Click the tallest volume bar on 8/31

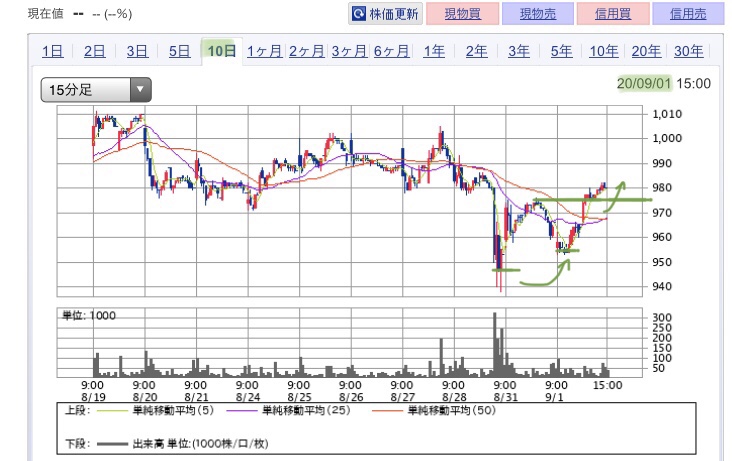click(495, 345)
